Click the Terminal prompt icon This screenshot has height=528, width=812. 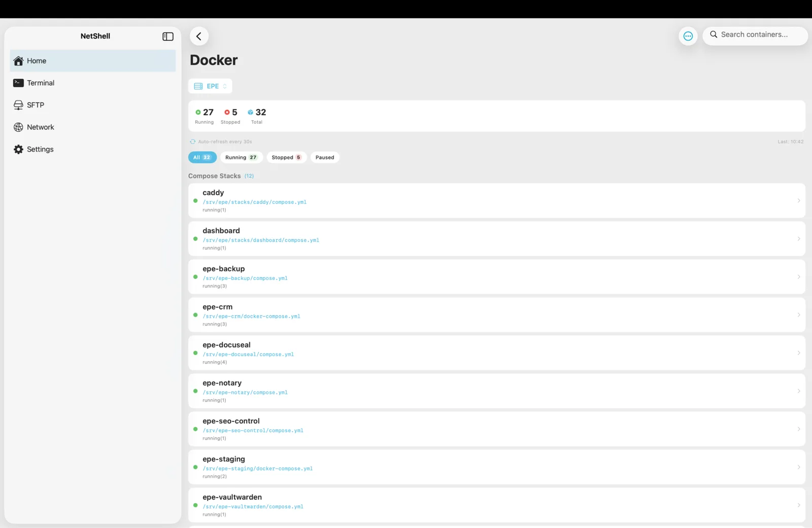(18, 83)
